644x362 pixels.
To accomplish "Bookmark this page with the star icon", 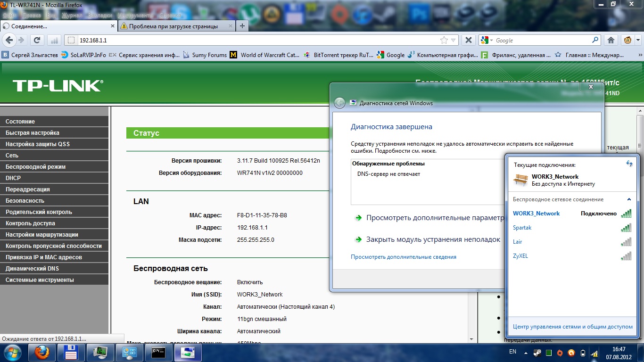I will tap(444, 40).
